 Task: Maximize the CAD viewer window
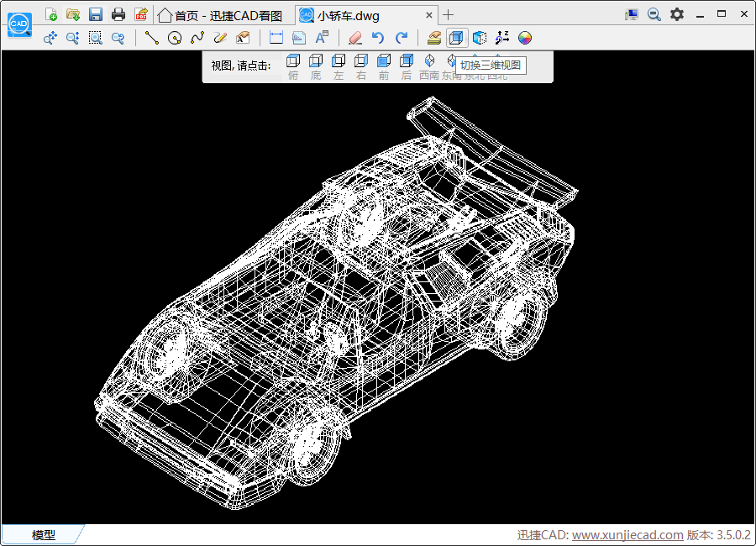[x=722, y=14]
